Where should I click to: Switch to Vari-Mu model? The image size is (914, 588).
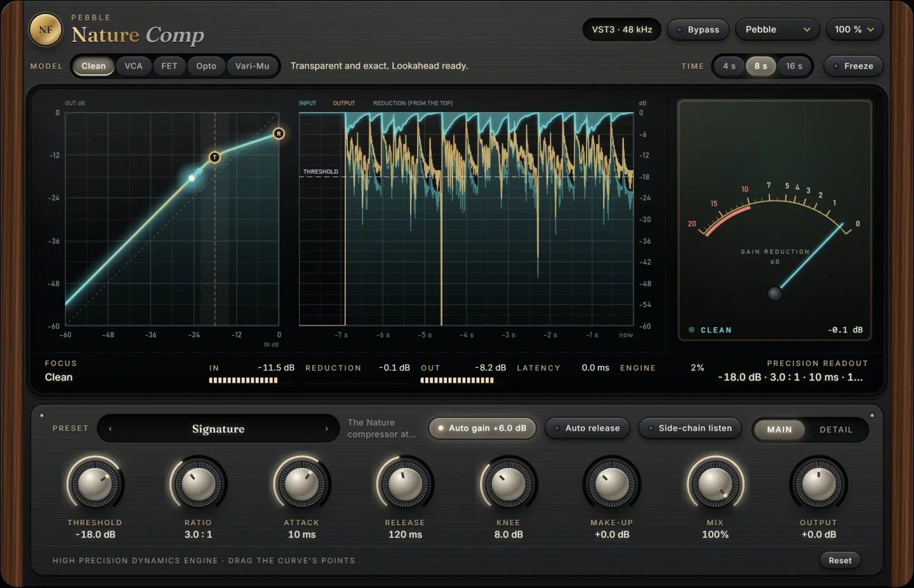coord(252,66)
